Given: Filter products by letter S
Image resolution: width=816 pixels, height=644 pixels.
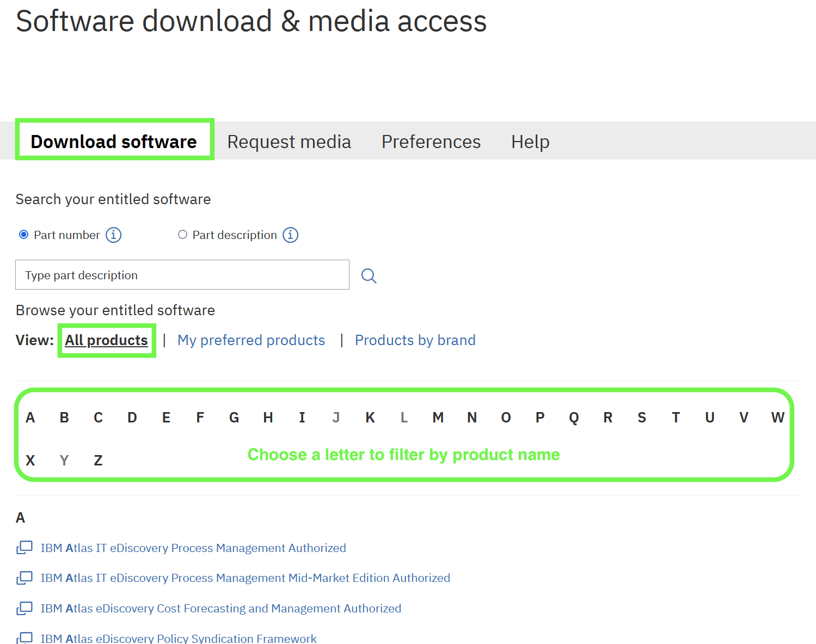Looking at the screenshot, I should tap(642, 418).
